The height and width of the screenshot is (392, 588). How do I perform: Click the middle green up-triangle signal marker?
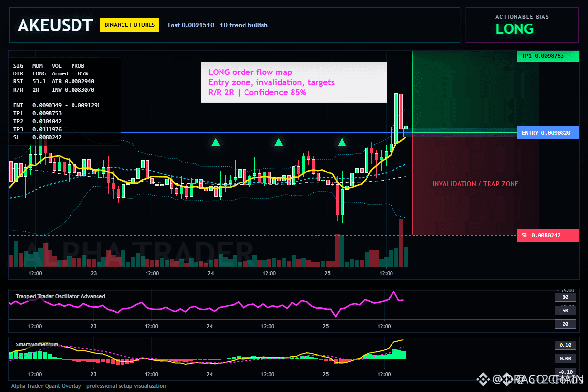[x=279, y=143]
